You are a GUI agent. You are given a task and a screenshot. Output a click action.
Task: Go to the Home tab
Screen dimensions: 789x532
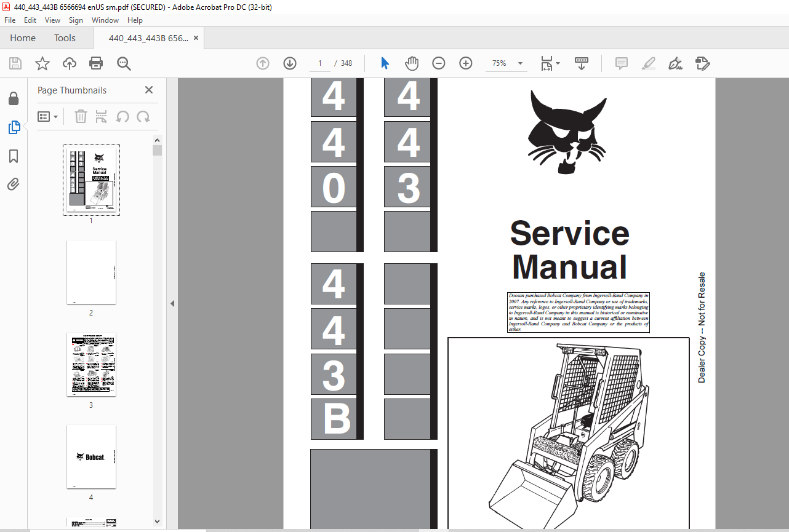(23, 38)
